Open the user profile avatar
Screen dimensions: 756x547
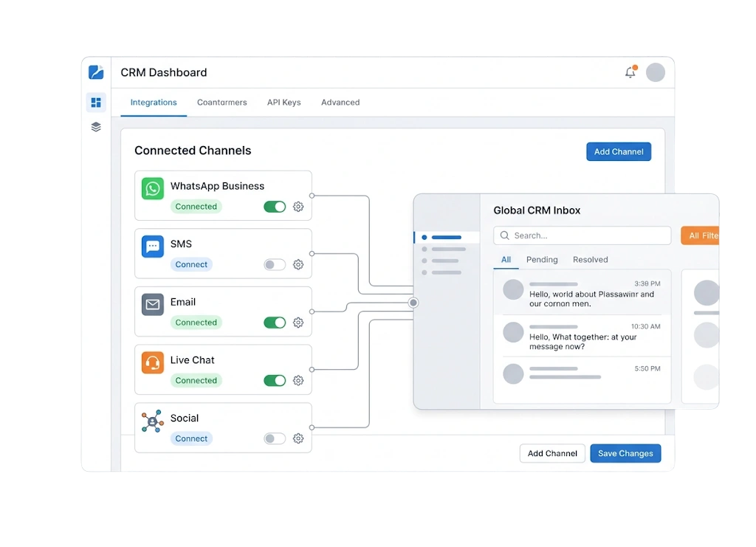(x=656, y=72)
